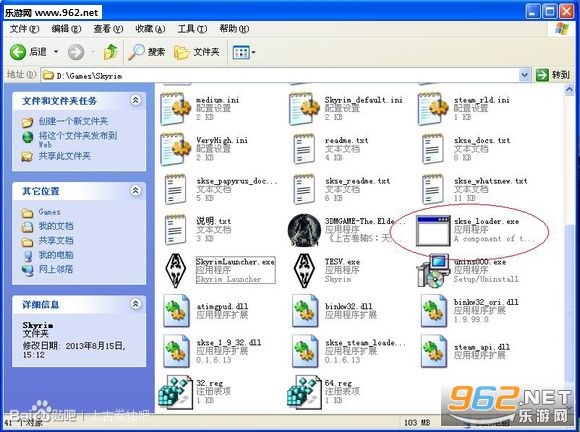Open the 查看(V) menu
580x432 pixels.
(108, 29)
